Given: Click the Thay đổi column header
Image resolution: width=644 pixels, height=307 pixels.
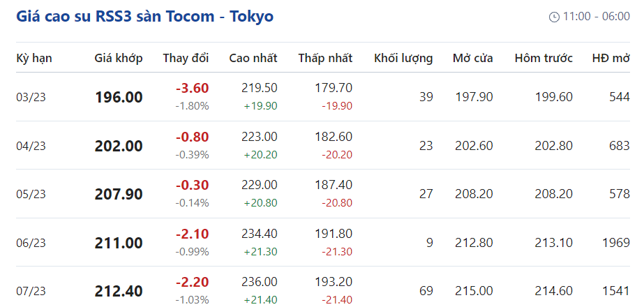Looking at the screenshot, I should 186,59.
